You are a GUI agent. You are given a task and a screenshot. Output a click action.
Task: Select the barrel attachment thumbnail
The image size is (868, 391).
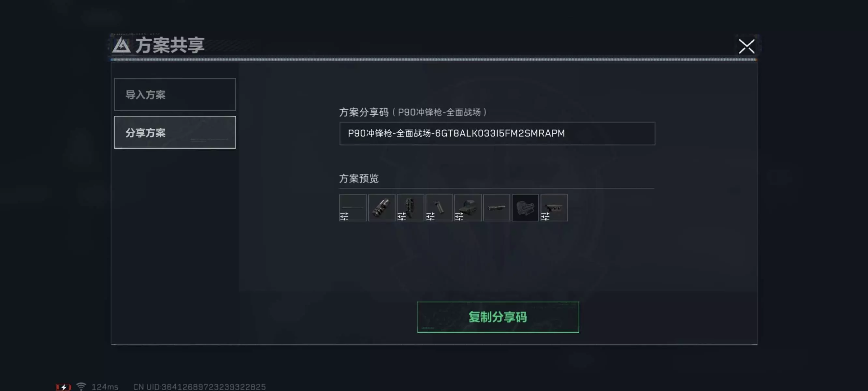click(x=353, y=208)
